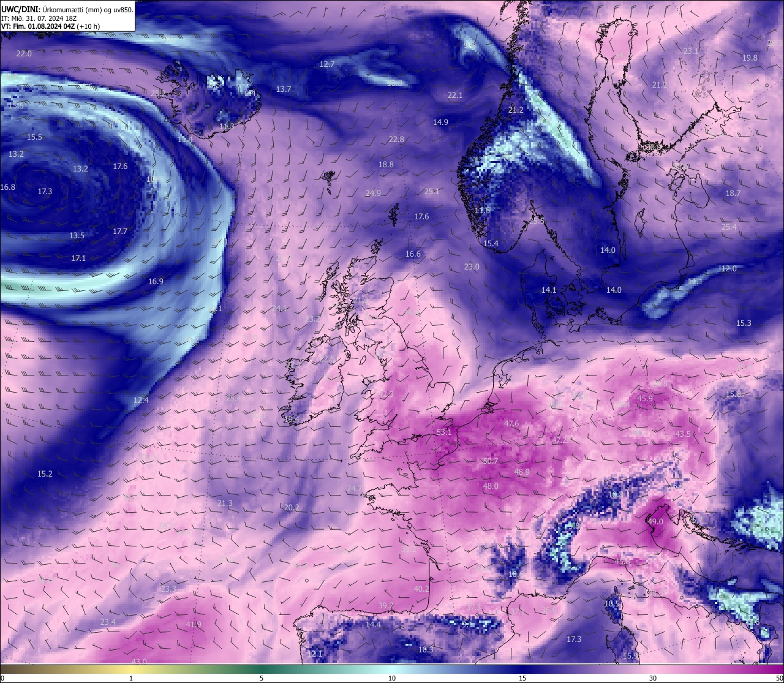Screen dimensions: 784x683
Task: Click the 16.9 value on the map
Action: (156, 282)
